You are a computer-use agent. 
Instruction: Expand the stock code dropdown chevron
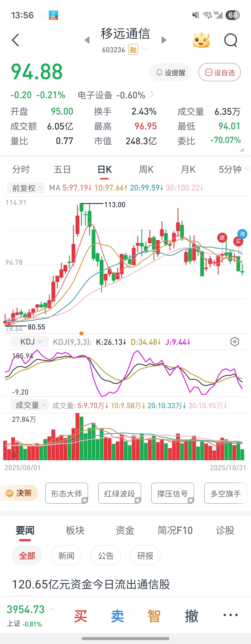point(145,49)
